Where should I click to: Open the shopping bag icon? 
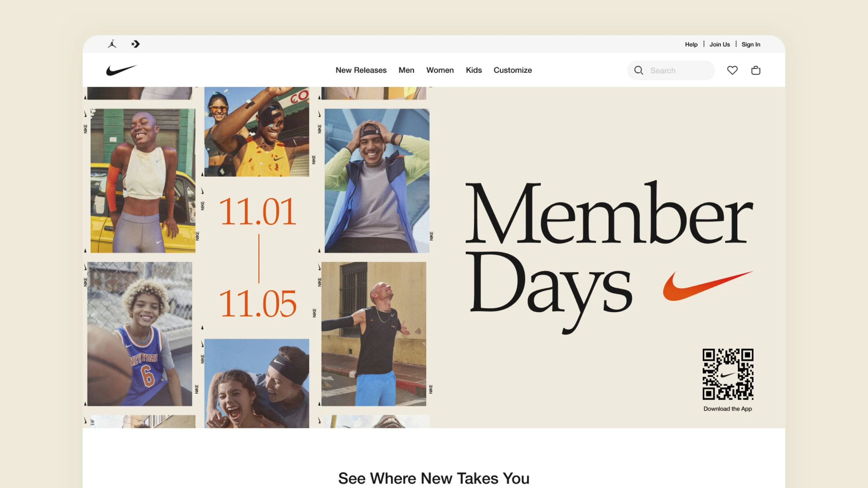[x=756, y=70]
